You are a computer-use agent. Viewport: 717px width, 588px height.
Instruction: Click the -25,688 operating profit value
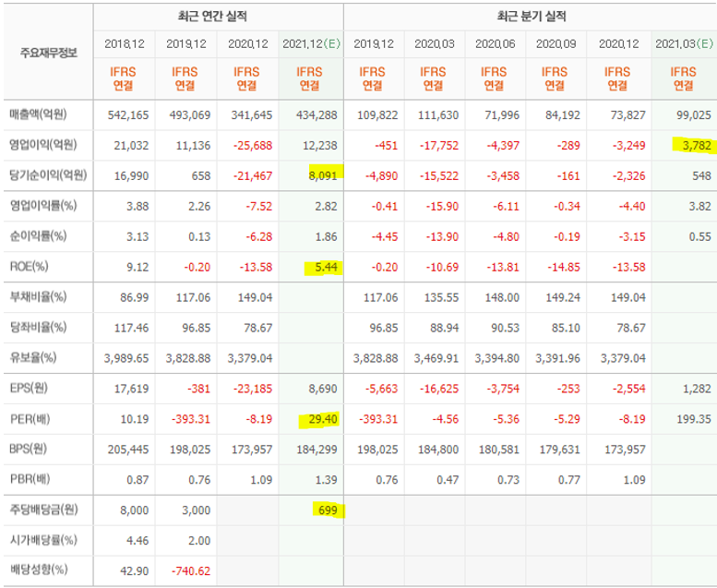tap(253, 146)
